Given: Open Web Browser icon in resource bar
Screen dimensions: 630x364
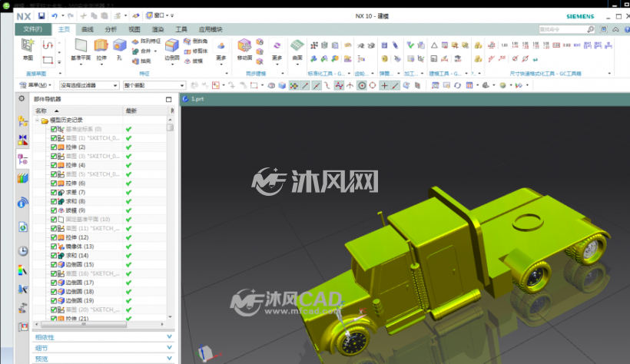Looking at the screenshot, I should click(x=23, y=227).
